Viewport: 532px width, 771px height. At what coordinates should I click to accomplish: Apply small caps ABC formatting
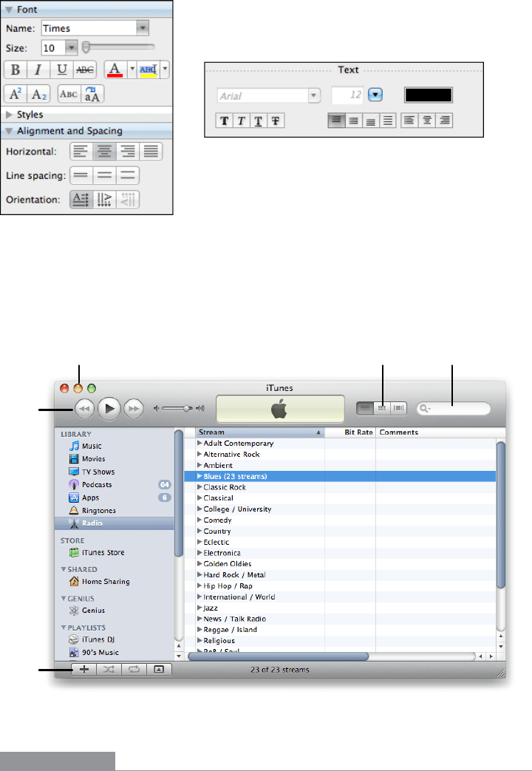click(69, 94)
